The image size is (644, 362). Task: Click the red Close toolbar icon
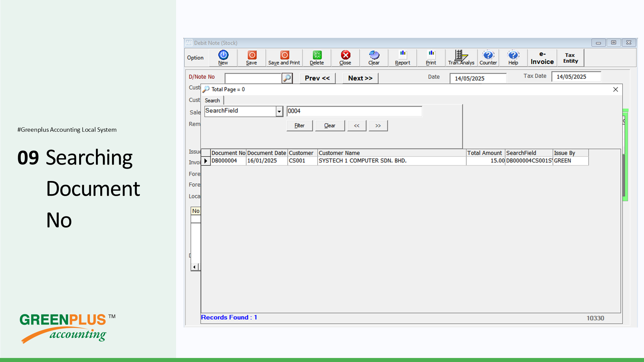click(x=345, y=58)
